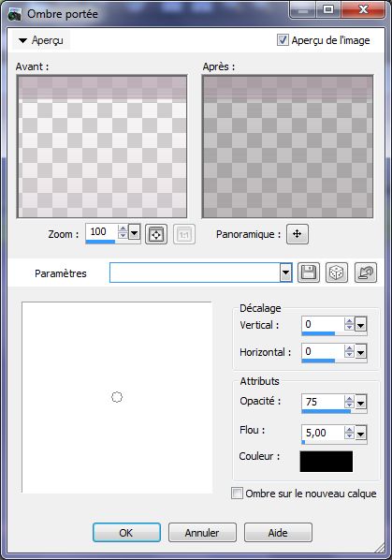
Task: Click the 1:1 zoom icon
Action: [x=184, y=235]
